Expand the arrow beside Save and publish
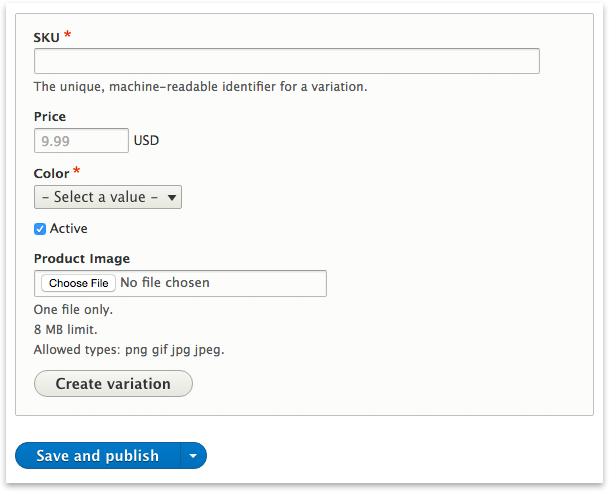This screenshot has width=609, height=492. [x=193, y=455]
